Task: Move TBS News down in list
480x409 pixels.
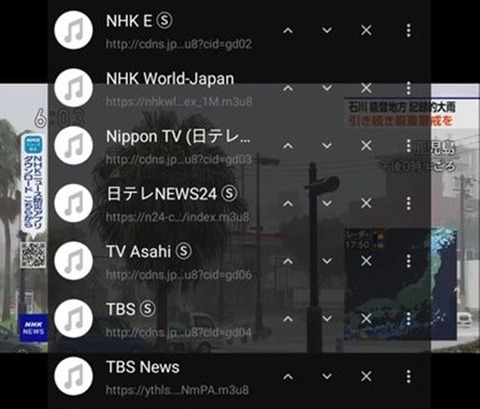Action: 327,377
